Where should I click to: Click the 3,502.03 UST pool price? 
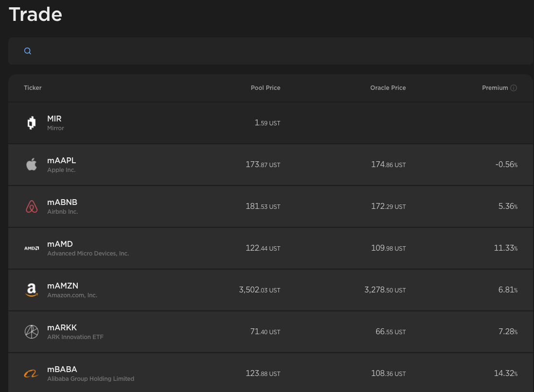click(259, 290)
